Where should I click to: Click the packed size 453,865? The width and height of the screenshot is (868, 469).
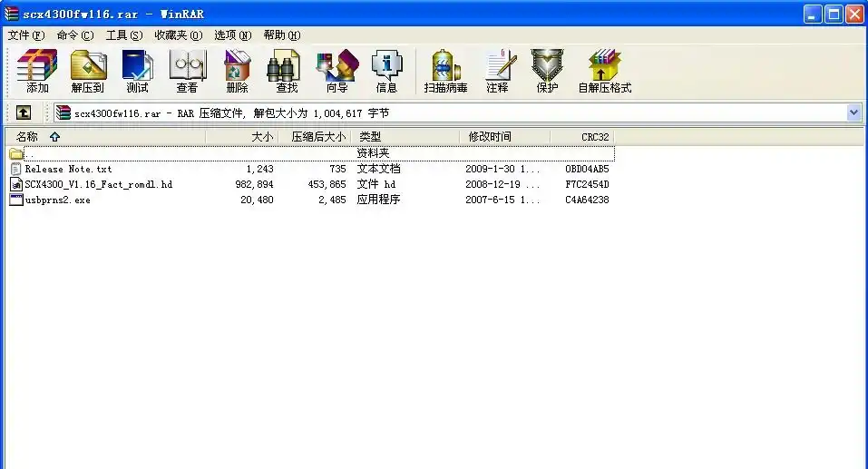coord(327,184)
